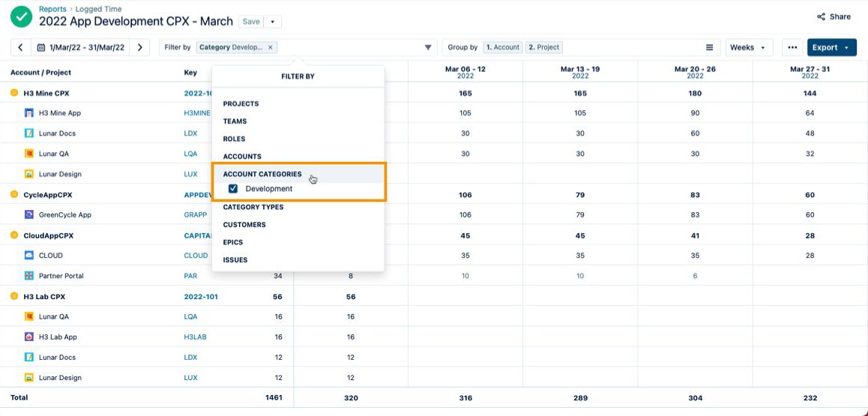
Task: Uncheck the Development category checkbox
Action: [233, 189]
